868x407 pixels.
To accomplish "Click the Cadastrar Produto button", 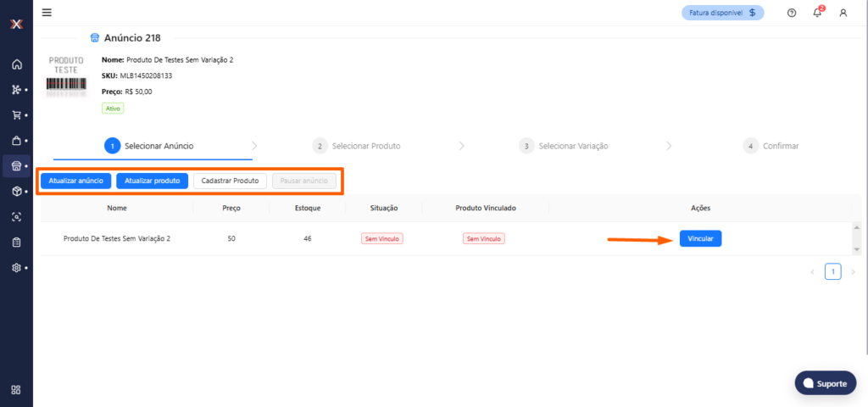I will 231,181.
